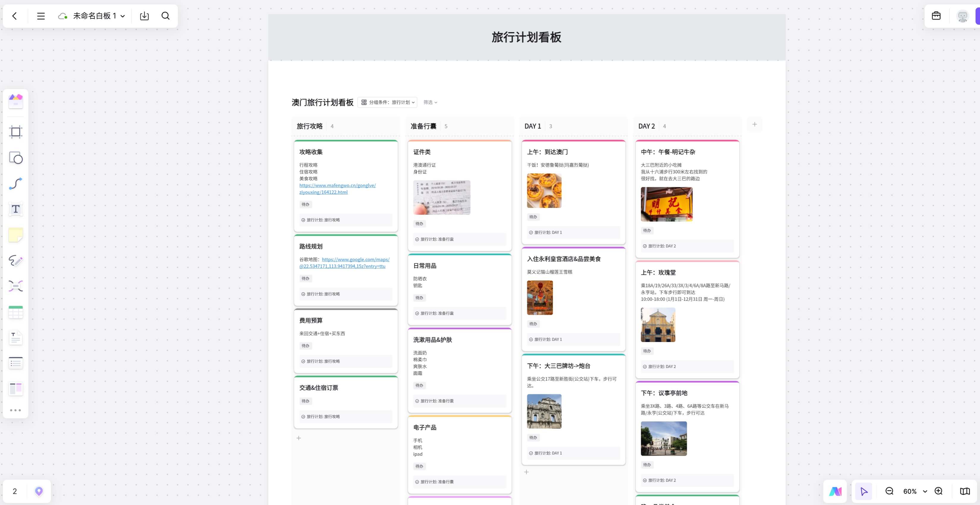Open the plaza photo in 议事亭前地 card
The image size is (980, 505).
point(664,438)
